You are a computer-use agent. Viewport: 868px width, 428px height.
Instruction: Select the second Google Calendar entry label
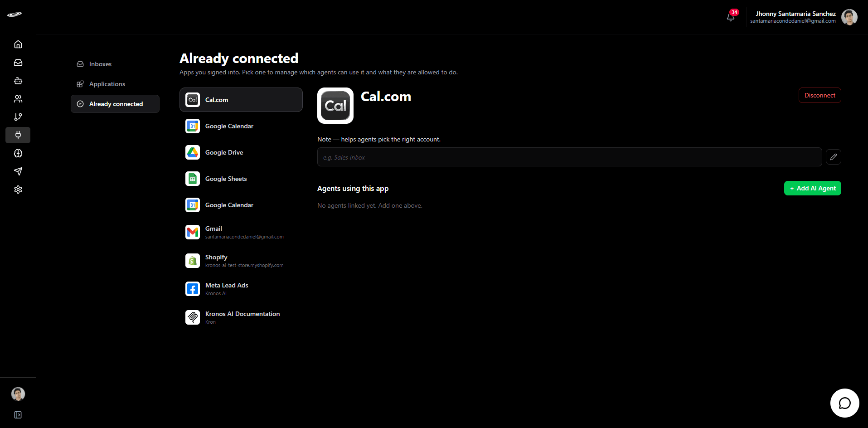tap(229, 205)
